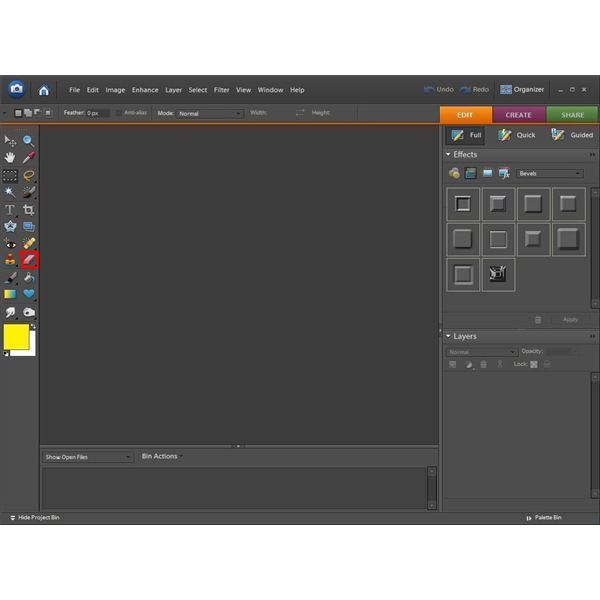The width and height of the screenshot is (600, 600).
Task: Click the Home welcome screen icon
Action: pos(44,90)
